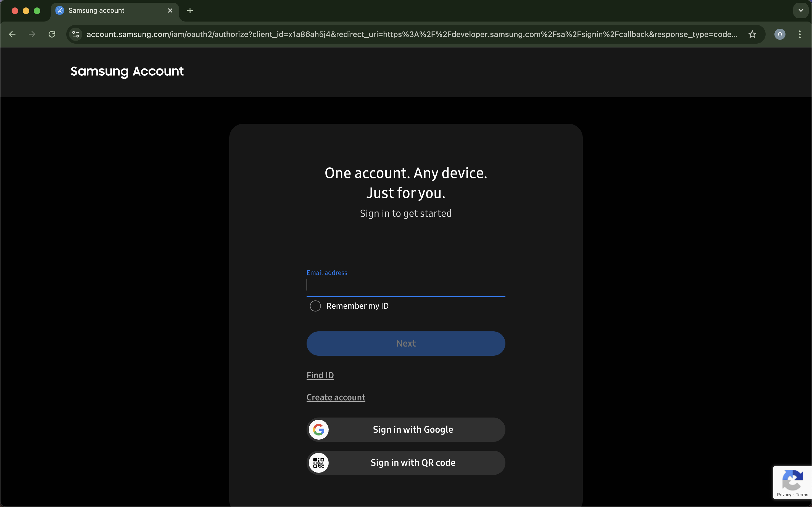Open the reCAPTCHA Privacy link
The width and height of the screenshot is (812, 507).
coord(784,495)
